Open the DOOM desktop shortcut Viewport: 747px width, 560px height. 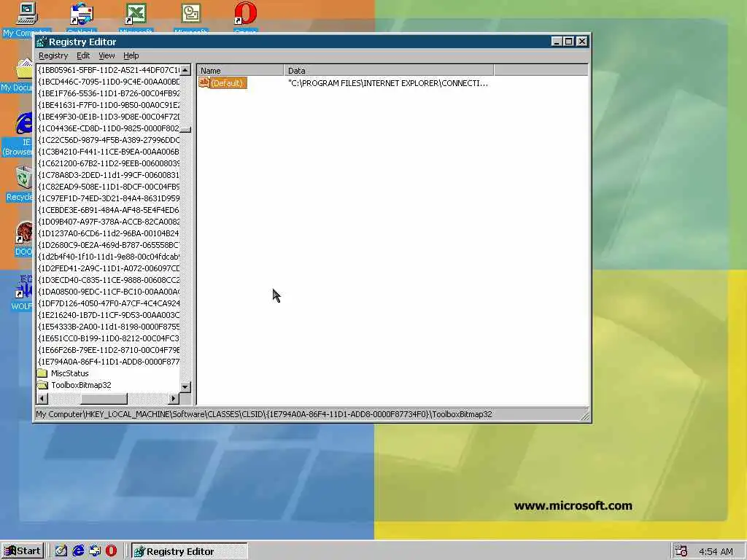tap(24, 238)
